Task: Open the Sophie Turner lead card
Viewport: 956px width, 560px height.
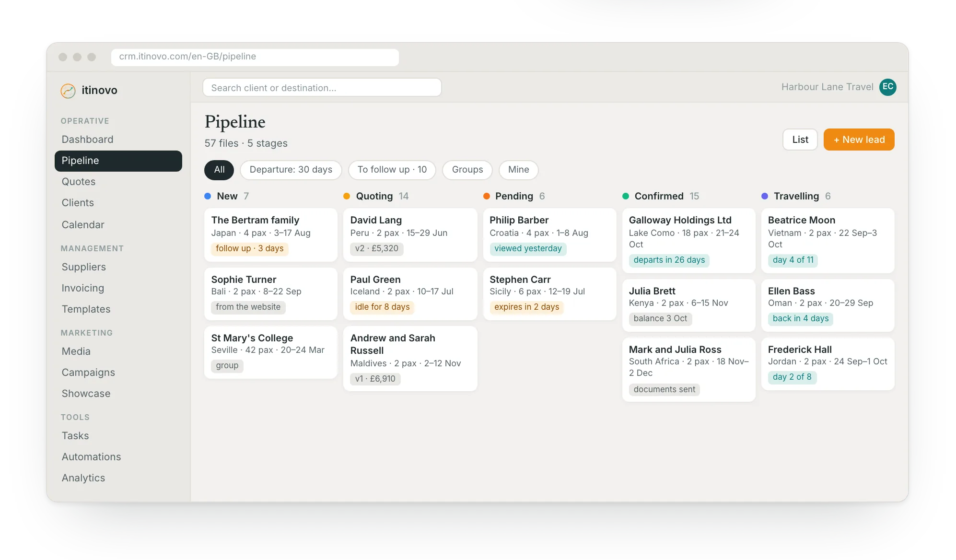Action: 271,293
